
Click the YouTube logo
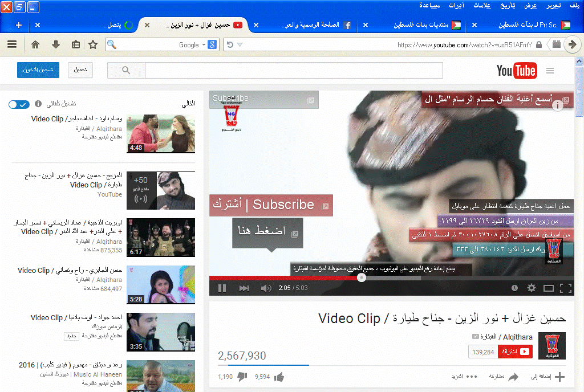(x=517, y=71)
